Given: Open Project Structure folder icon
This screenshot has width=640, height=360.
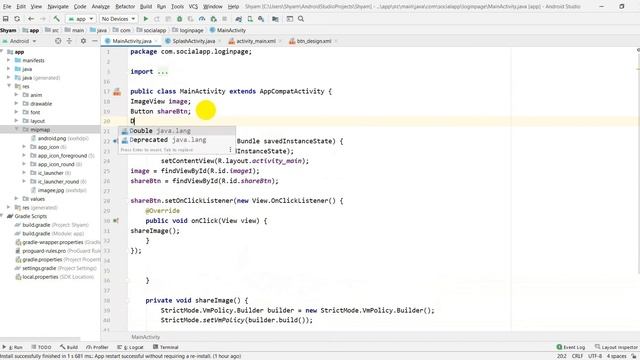Looking at the screenshot, I should (x=276, y=19).
